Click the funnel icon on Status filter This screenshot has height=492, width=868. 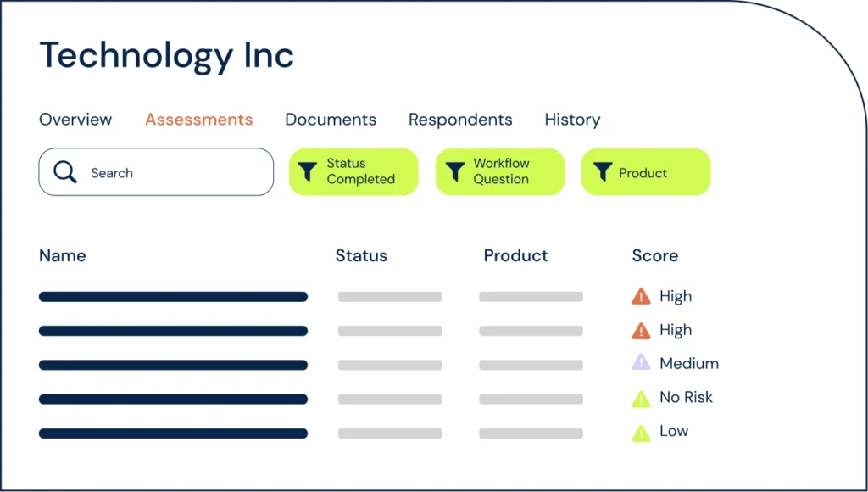click(x=309, y=172)
